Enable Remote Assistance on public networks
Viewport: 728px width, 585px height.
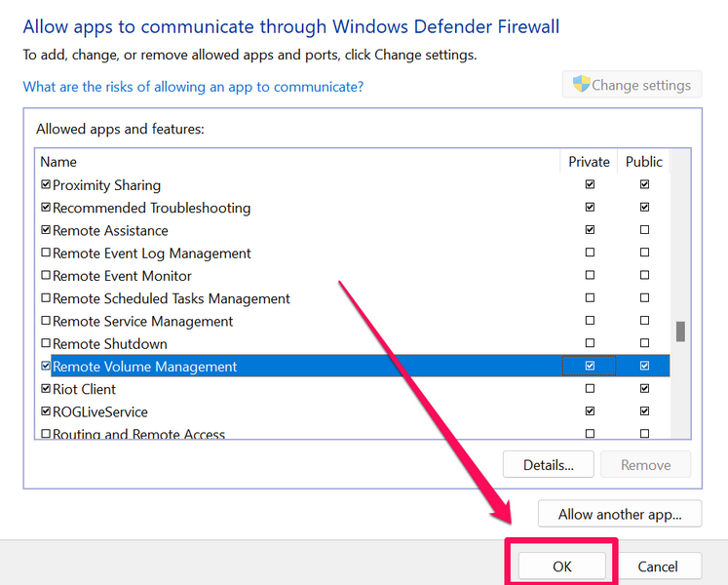[x=644, y=230]
